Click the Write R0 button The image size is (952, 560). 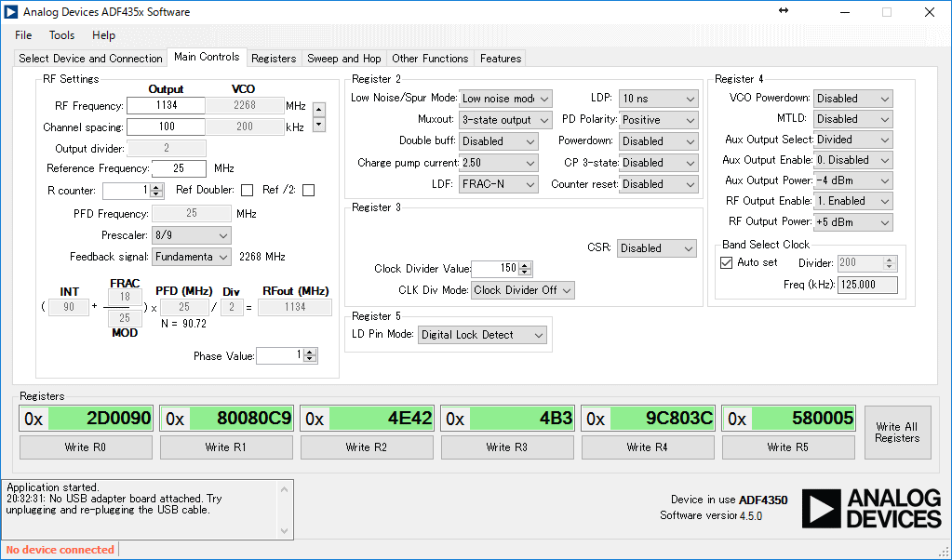click(x=86, y=447)
